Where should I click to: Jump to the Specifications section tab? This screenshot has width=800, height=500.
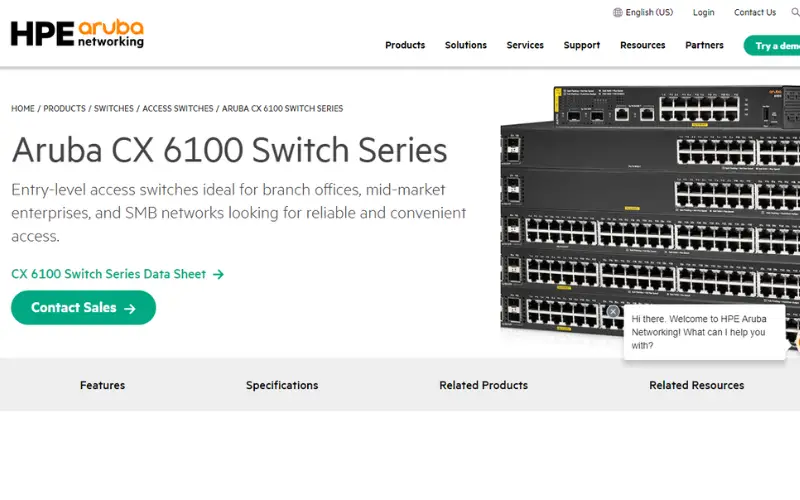pyautogui.click(x=282, y=385)
